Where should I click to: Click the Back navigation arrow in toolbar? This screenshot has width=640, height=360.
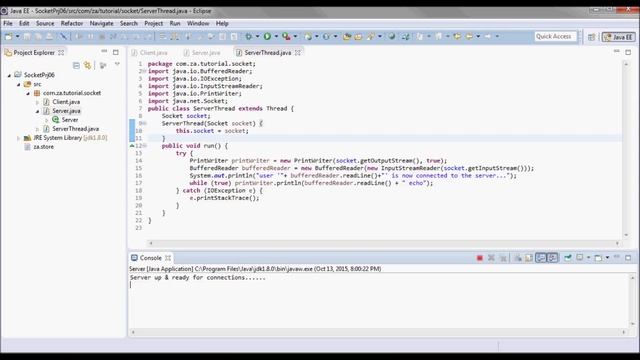point(469,37)
